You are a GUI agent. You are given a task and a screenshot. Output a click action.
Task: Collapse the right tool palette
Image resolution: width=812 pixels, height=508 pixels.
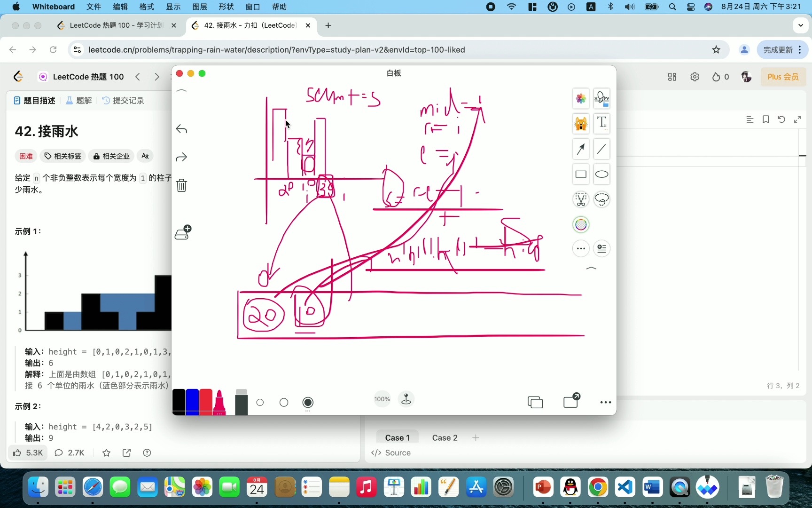click(x=591, y=268)
